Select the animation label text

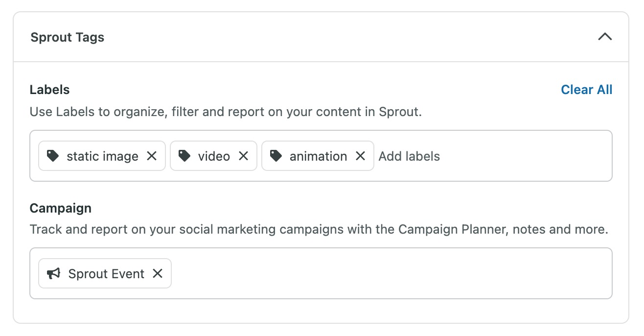(318, 156)
